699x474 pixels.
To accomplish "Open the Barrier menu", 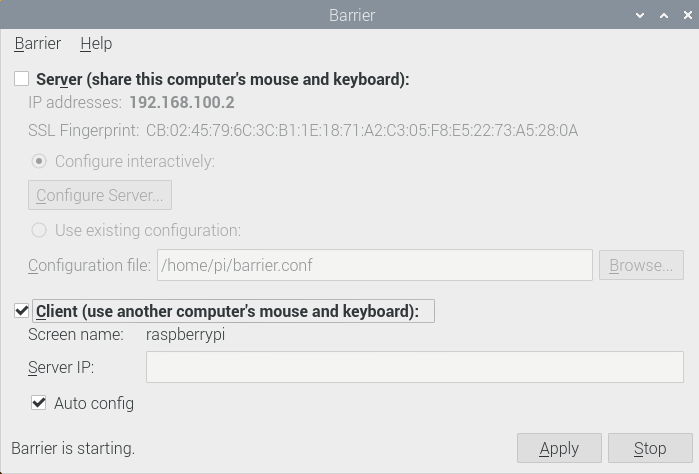I will 37,44.
